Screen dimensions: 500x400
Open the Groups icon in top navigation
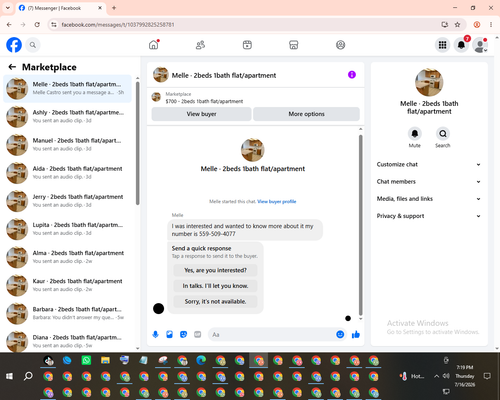pyautogui.click(x=340, y=45)
